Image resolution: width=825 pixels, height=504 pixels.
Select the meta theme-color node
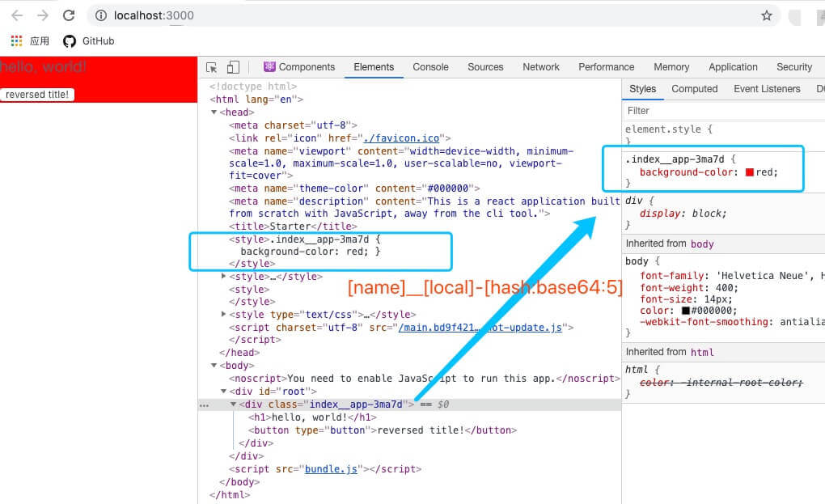[x=354, y=188]
